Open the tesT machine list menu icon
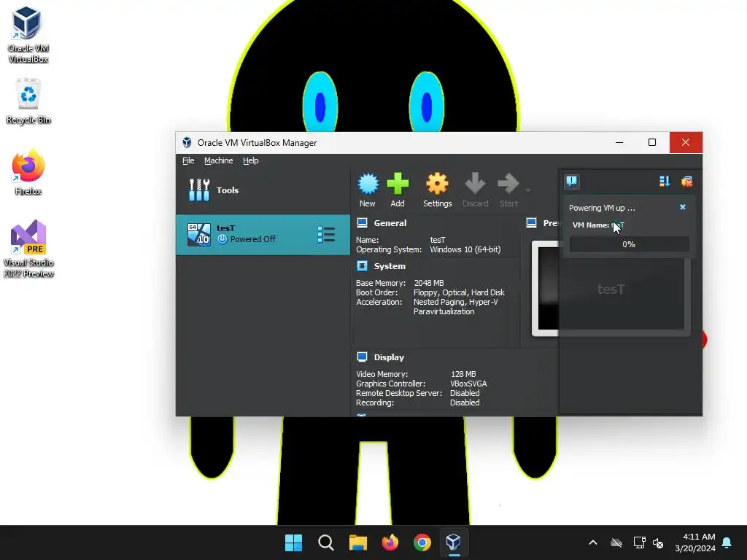 326,234
